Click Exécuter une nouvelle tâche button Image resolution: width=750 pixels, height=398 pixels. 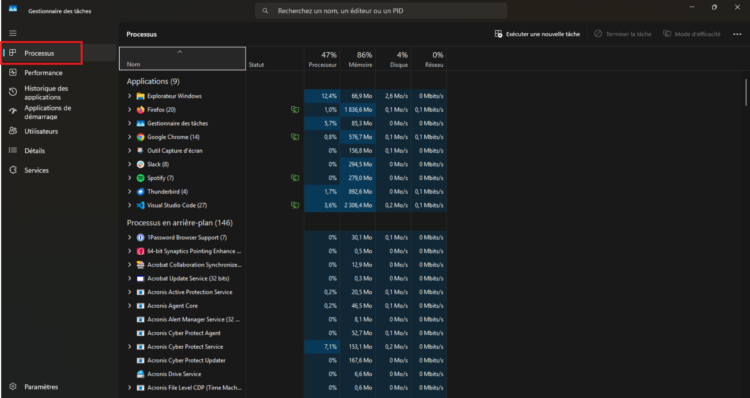(537, 34)
